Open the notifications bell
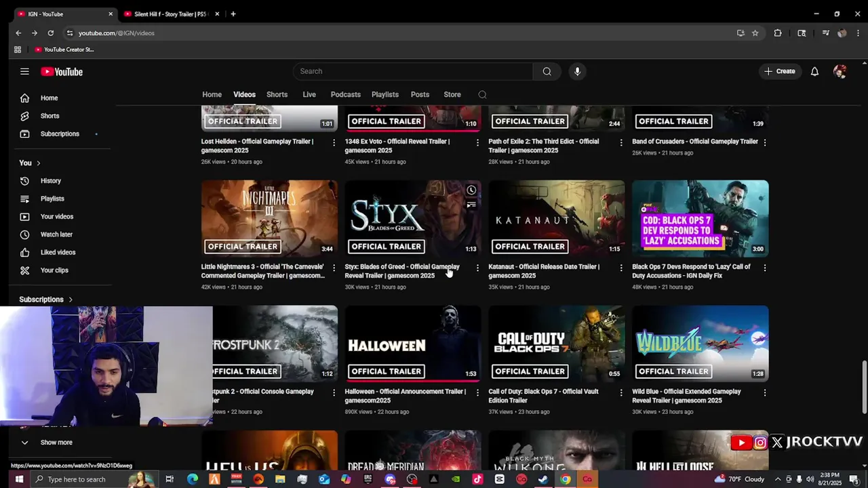 coord(814,71)
